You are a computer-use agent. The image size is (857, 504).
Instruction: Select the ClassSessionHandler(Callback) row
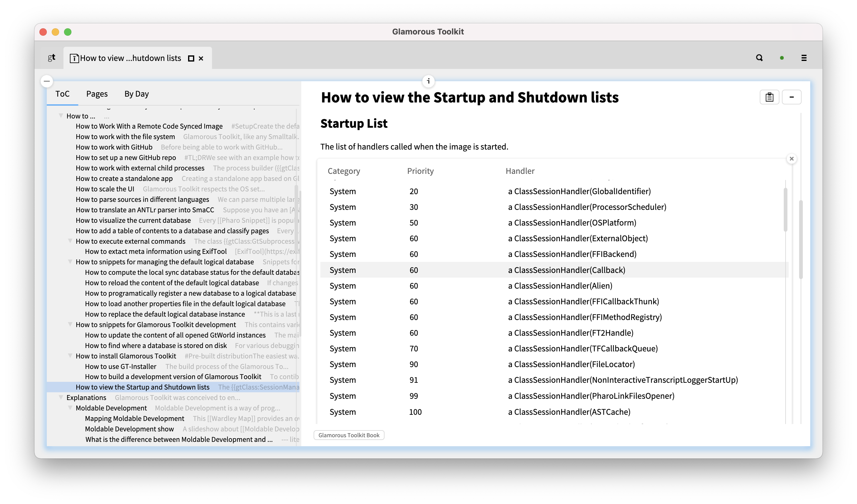click(x=554, y=270)
